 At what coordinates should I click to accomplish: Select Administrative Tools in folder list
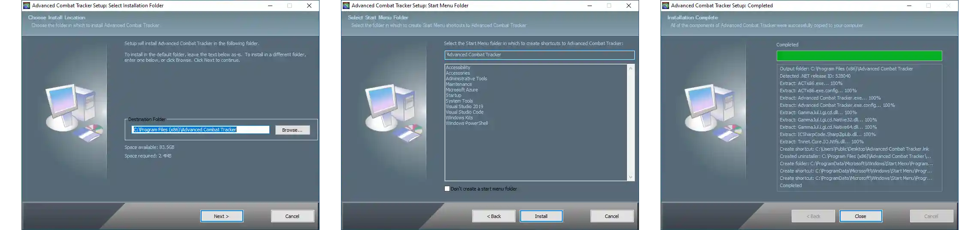tap(466, 79)
